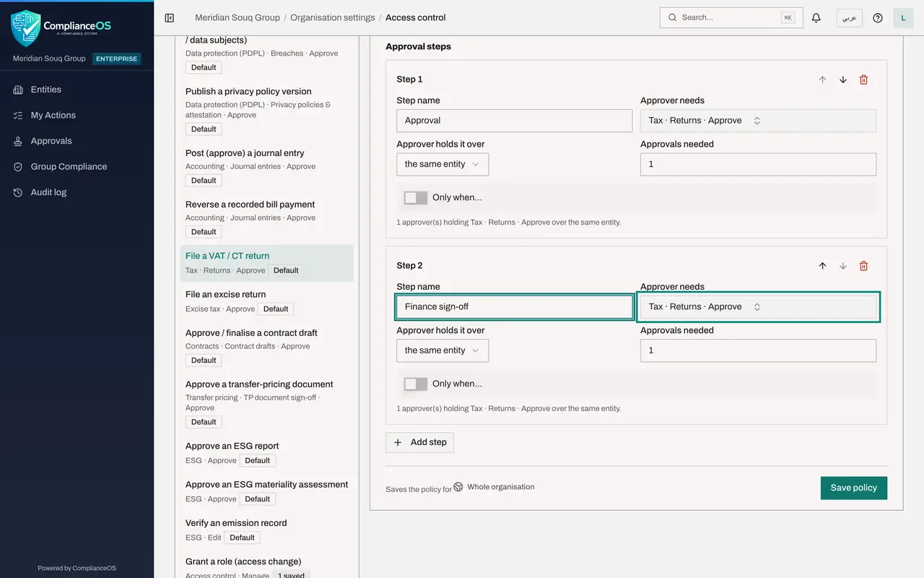Image resolution: width=924 pixels, height=578 pixels.
Task: Click Save policy button
Action: tap(854, 488)
